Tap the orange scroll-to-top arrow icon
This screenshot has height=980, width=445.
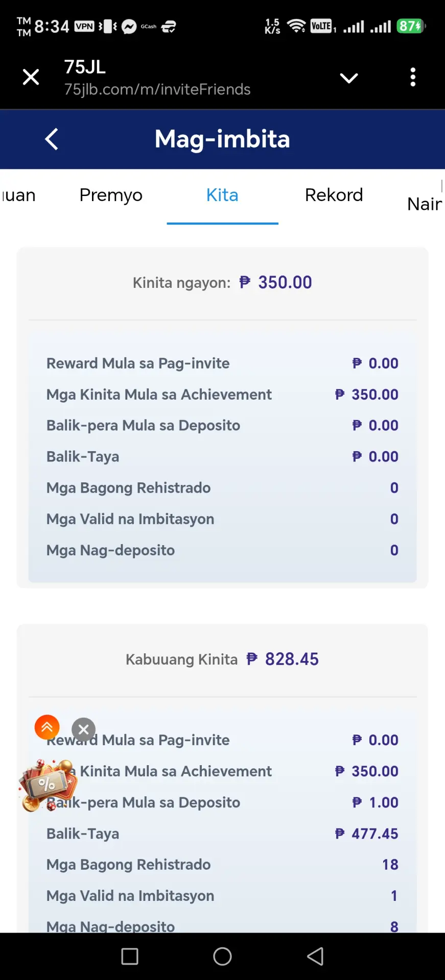tap(47, 727)
